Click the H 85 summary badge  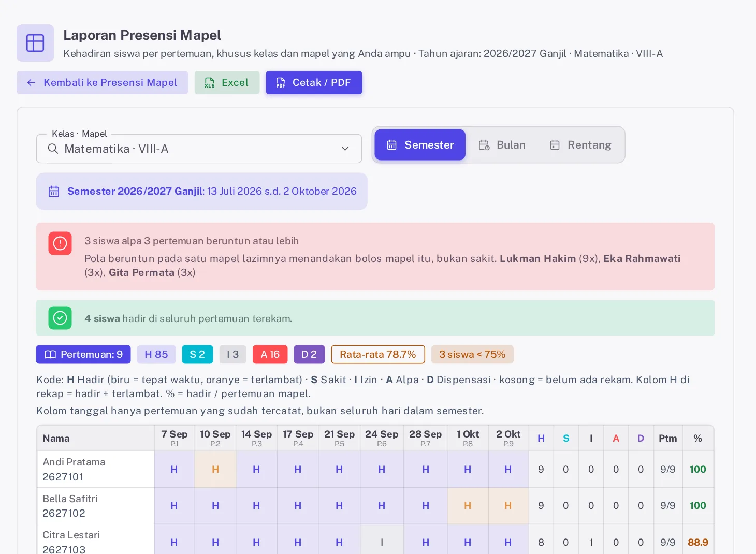[x=156, y=355]
